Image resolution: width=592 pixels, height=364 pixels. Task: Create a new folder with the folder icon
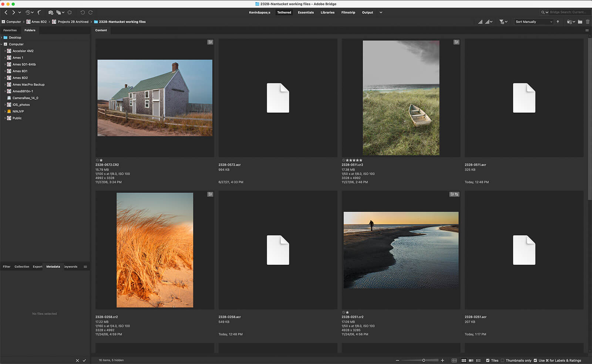point(580,22)
